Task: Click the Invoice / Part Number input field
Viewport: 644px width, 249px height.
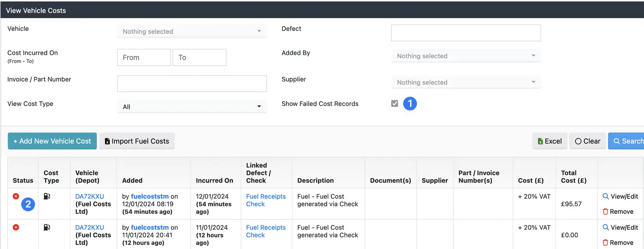Action: 191,84
